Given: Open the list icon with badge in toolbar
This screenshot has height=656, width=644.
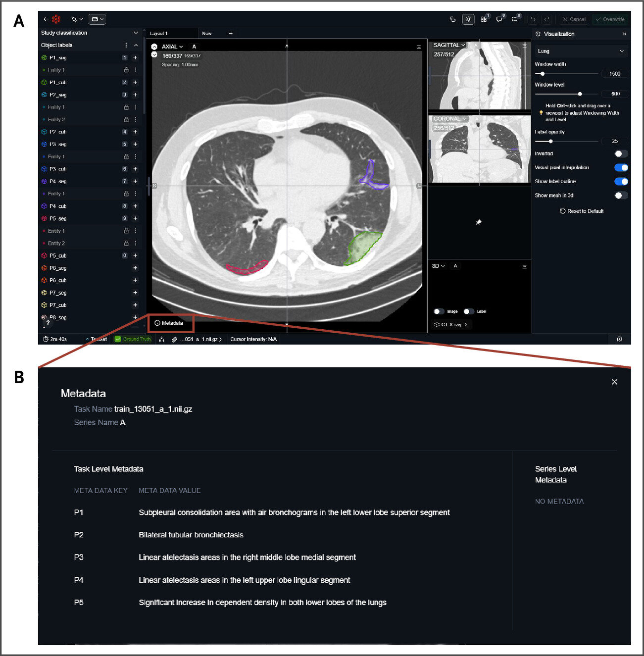Looking at the screenshot, I should pyautogui.click(x=515, y=19).
